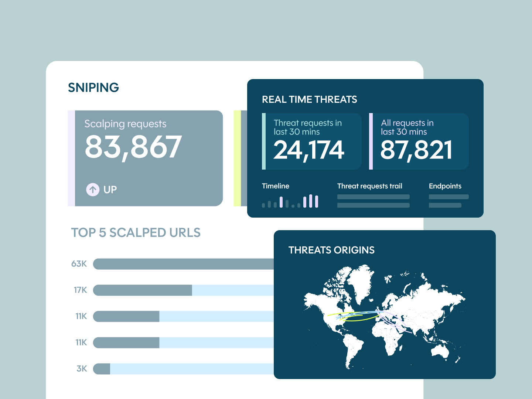Open the Threat requests in last 30 mins card

tap(312, 141)
